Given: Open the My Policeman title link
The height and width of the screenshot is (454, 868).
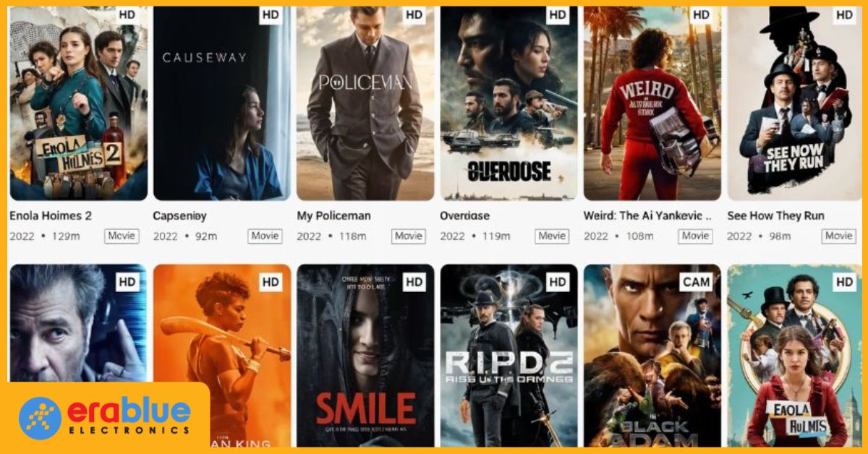Looking at the screenshot, I should [333, 215].
